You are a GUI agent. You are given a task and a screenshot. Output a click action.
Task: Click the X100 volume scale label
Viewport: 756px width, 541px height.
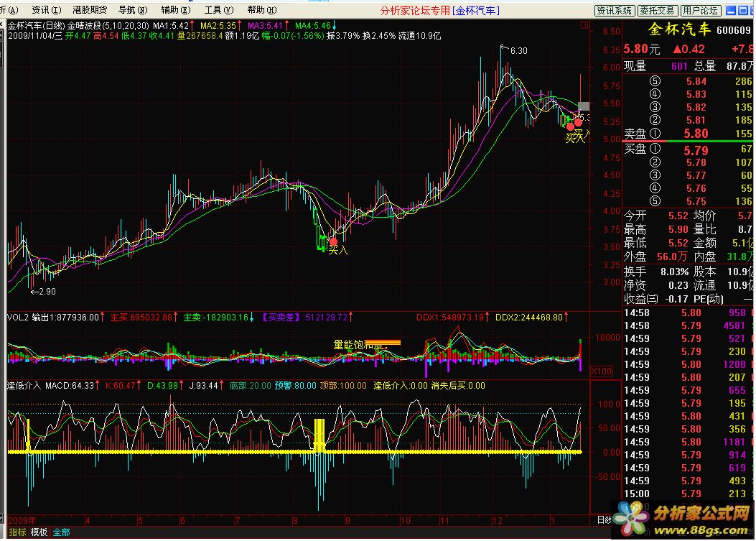[601, 371]
